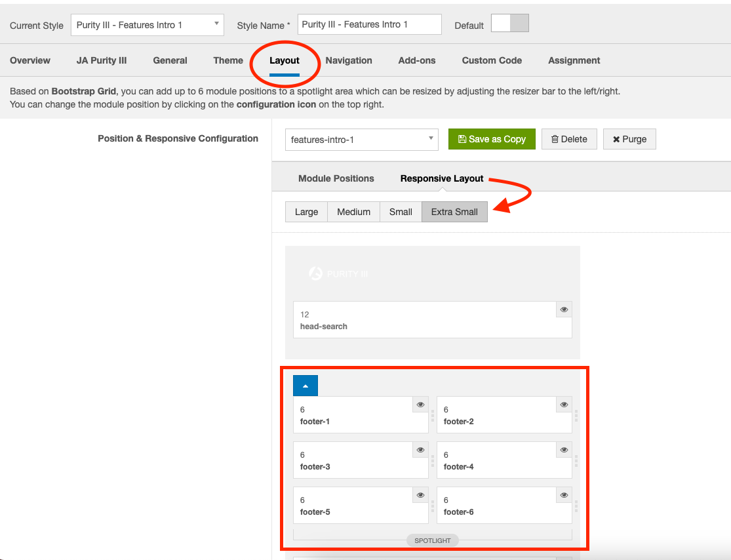Screen dimensions: 731x560
Task: Click the resizer handle beside footer-3
Action: tap(433, 460)
